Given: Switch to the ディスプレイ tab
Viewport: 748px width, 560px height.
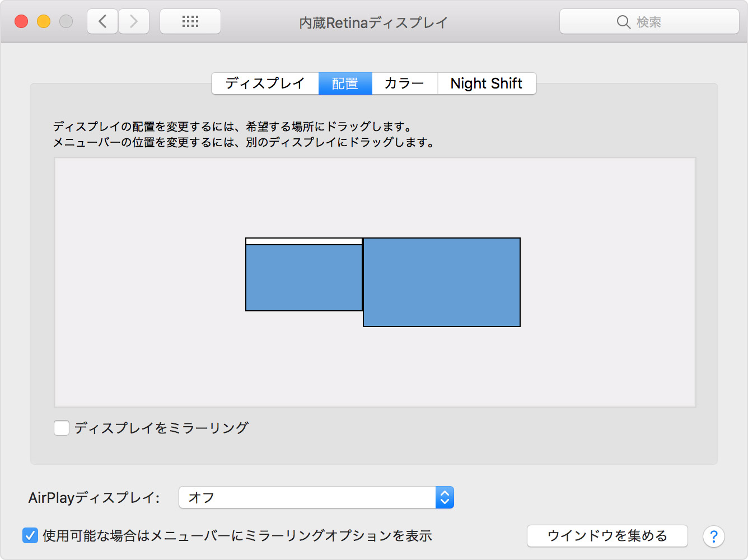Looking at the screenshot, I should click(x=265, y=83).
